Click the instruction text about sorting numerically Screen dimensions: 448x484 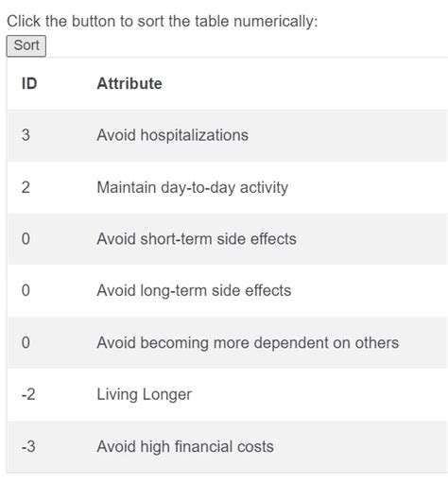point(163,22)
